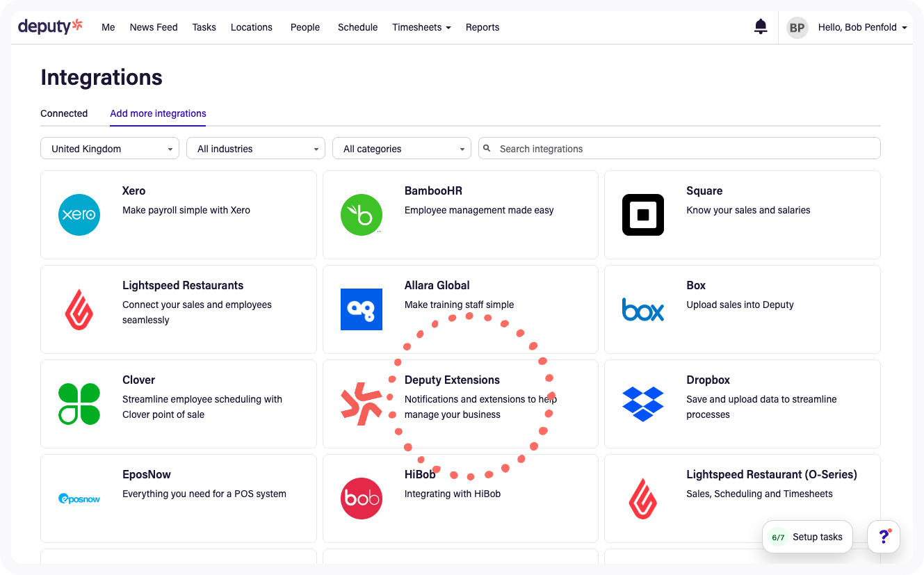The image size is (924, 575).
Task: Open the Square integration title
Action: pos(704,191)
